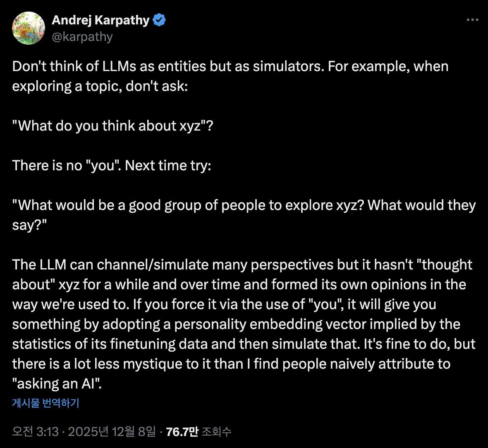Screen dimensions: 488x448
Task: Click the 조회수 views label
Action: (x=216, y=431)
